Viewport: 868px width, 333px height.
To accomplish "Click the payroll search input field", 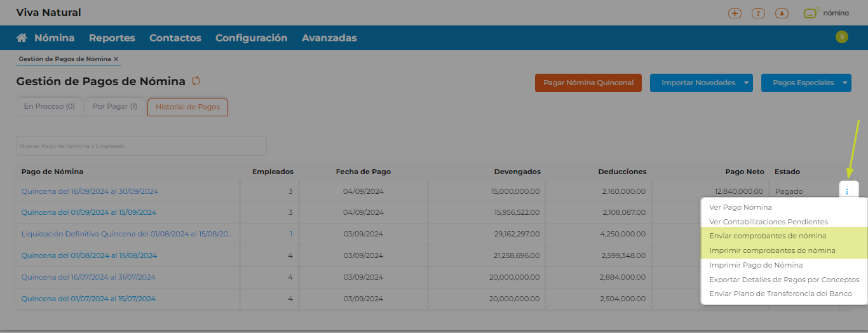I will [141, 146].
